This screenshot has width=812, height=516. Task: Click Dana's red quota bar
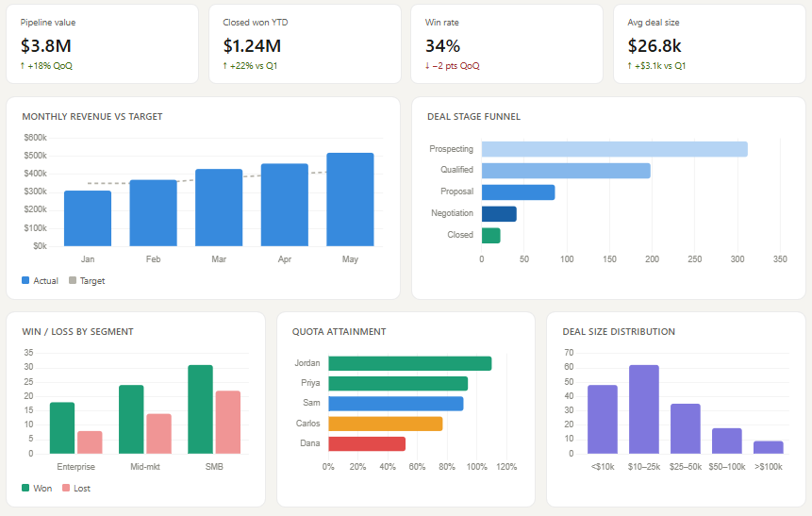[x=367, y=444]
